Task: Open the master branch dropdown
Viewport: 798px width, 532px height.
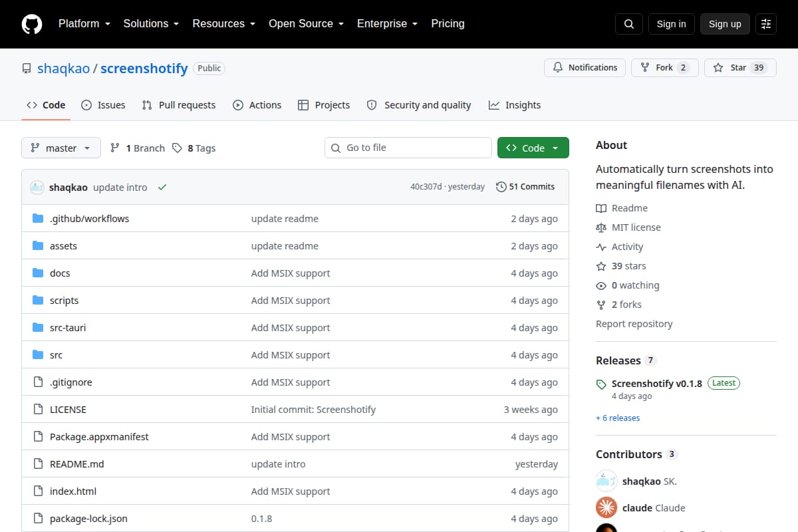Action: pos(61,148)
